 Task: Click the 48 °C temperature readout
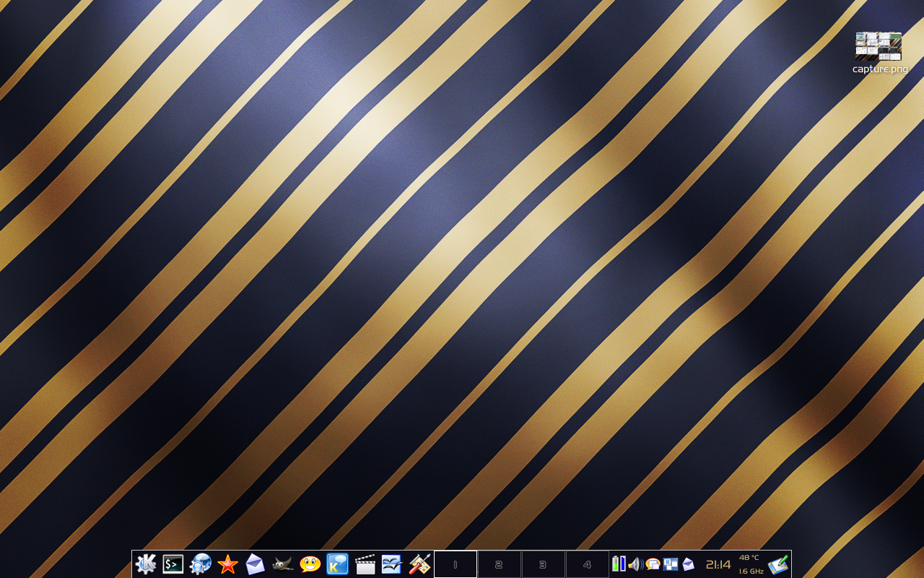click(x=749, y=558)
